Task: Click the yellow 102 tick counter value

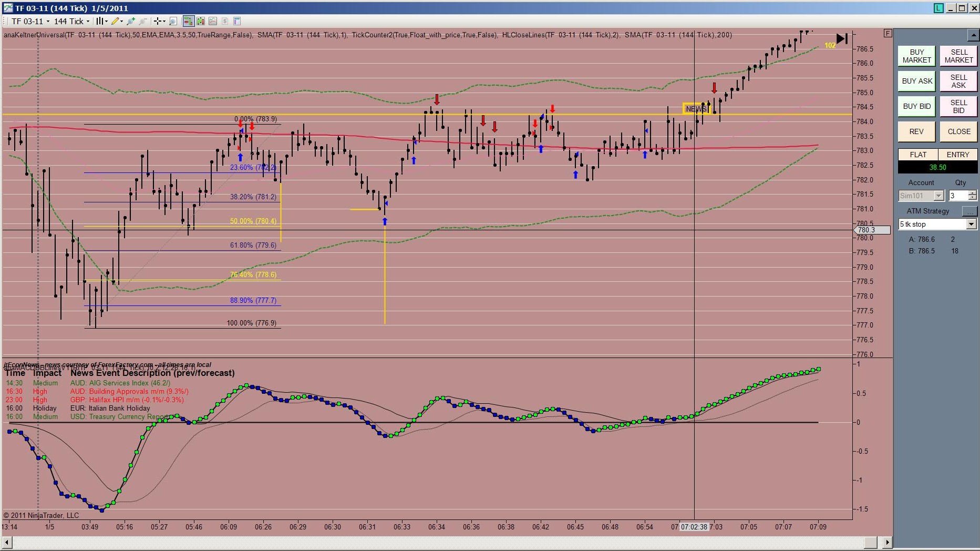Action: tap(830, 45)
